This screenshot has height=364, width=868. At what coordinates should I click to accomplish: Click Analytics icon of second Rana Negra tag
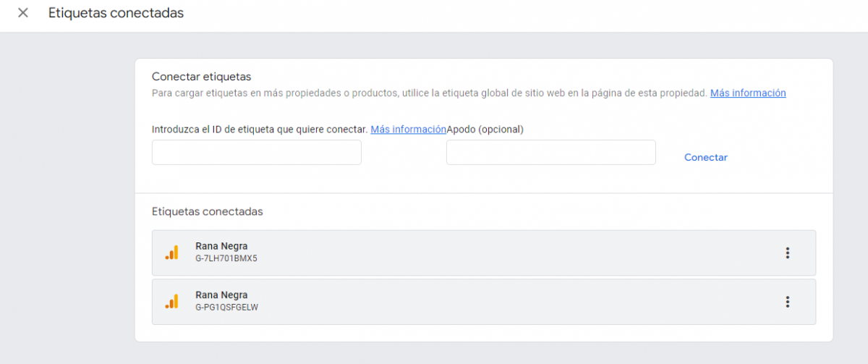point(171,302)
